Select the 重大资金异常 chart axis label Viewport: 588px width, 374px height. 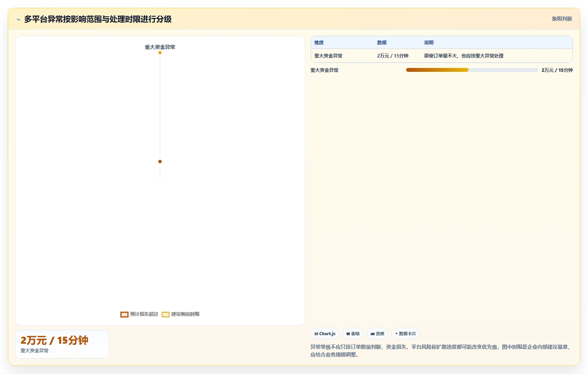[160, 47]
